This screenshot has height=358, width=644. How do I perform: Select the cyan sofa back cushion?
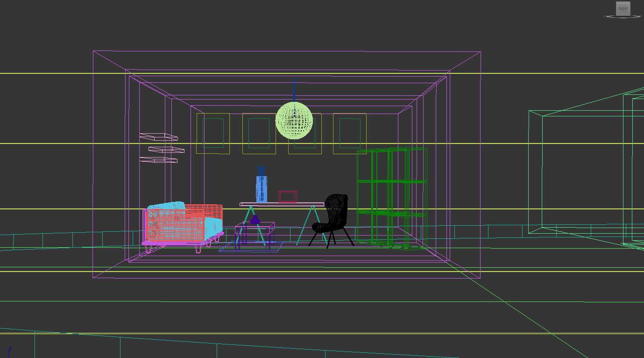click(166, 207)
